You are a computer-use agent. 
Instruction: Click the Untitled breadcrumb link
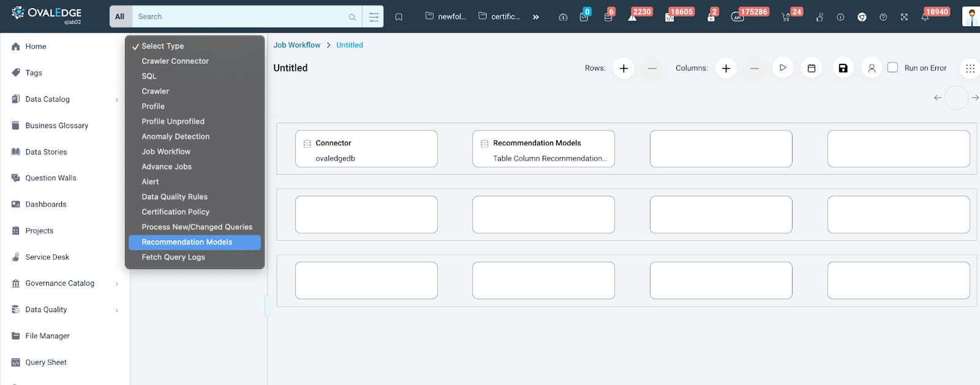click(x=350, y=45)
